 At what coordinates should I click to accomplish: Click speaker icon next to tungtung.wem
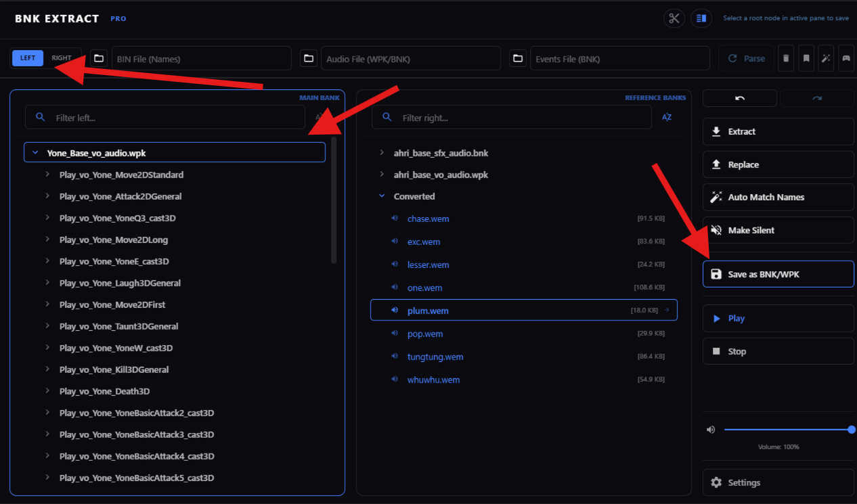pyautogui.click(x=395, y=356)
